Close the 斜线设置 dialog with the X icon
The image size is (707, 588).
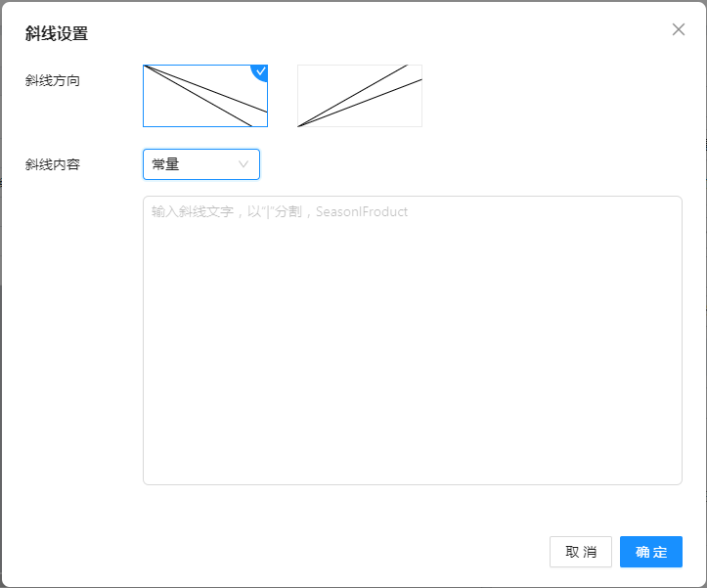tap(679, 29)
